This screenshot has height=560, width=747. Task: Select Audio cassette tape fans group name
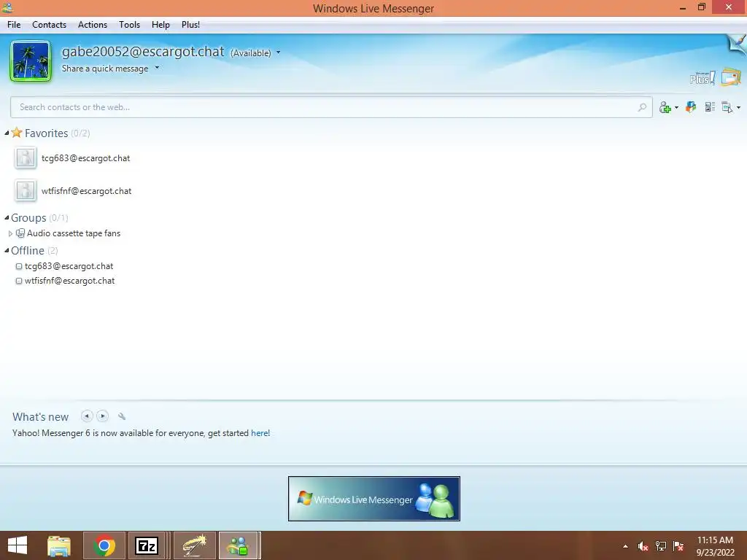74,233
